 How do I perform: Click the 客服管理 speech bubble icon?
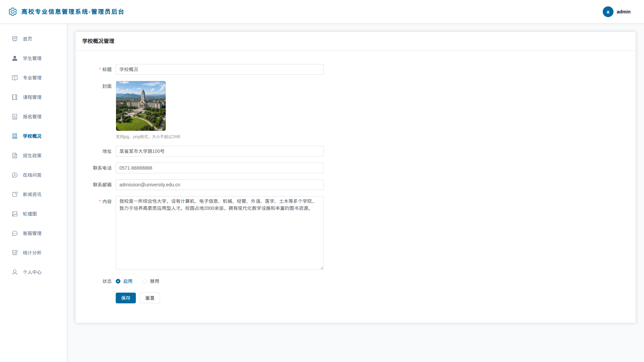pos(15,233)
